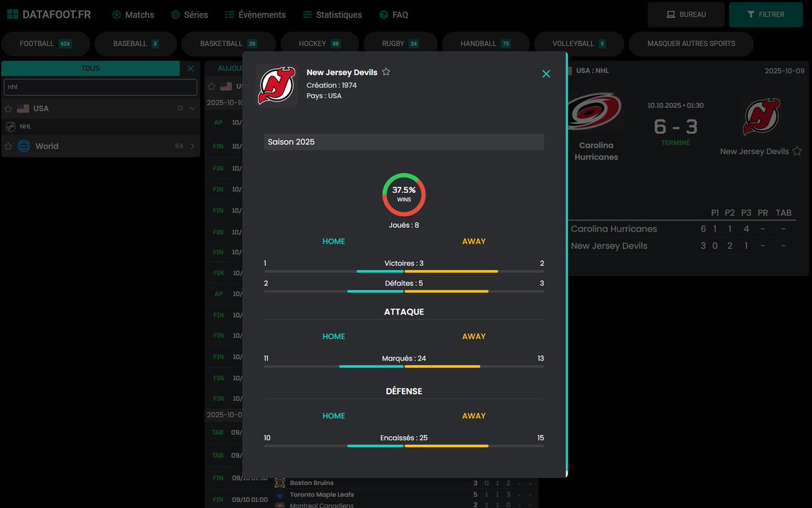Open the Matchs menu

pyautogui.click(x=133, y=14)
